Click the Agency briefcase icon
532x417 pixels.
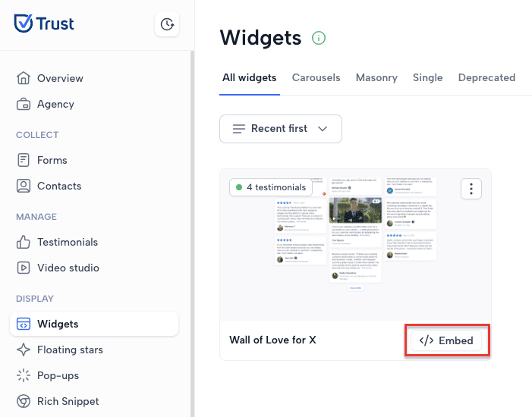[24, 104]
